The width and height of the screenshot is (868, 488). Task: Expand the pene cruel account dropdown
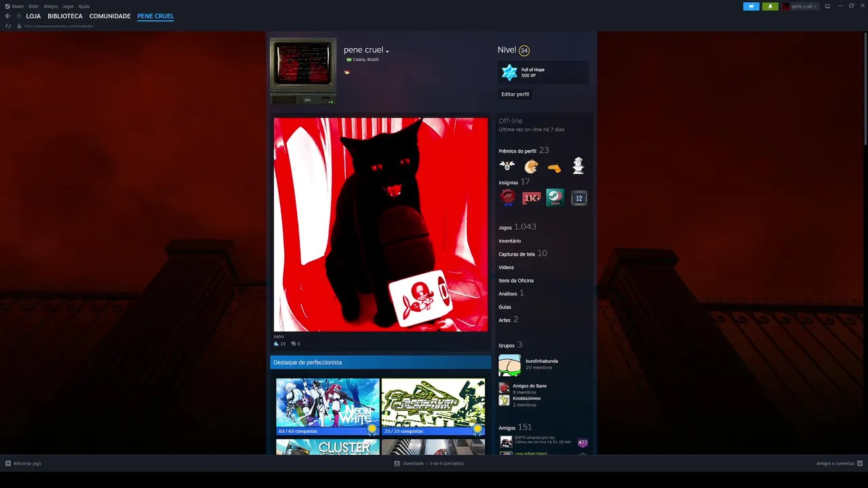[800, 6]
